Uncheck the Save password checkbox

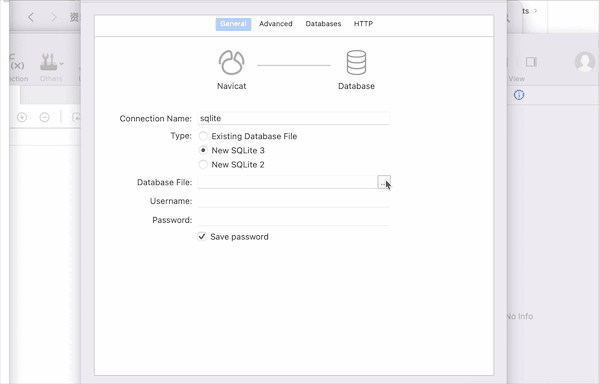202,237
